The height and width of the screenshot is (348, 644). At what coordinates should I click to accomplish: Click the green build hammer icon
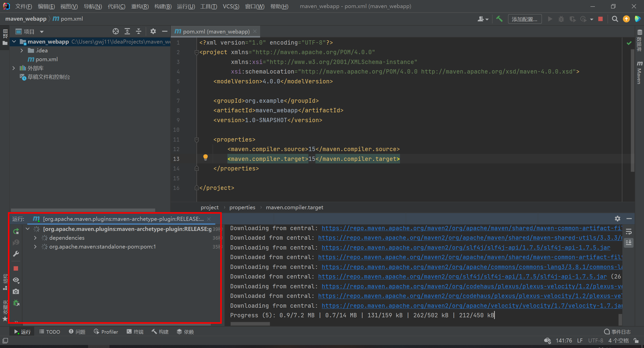click(x=499, y=19)
